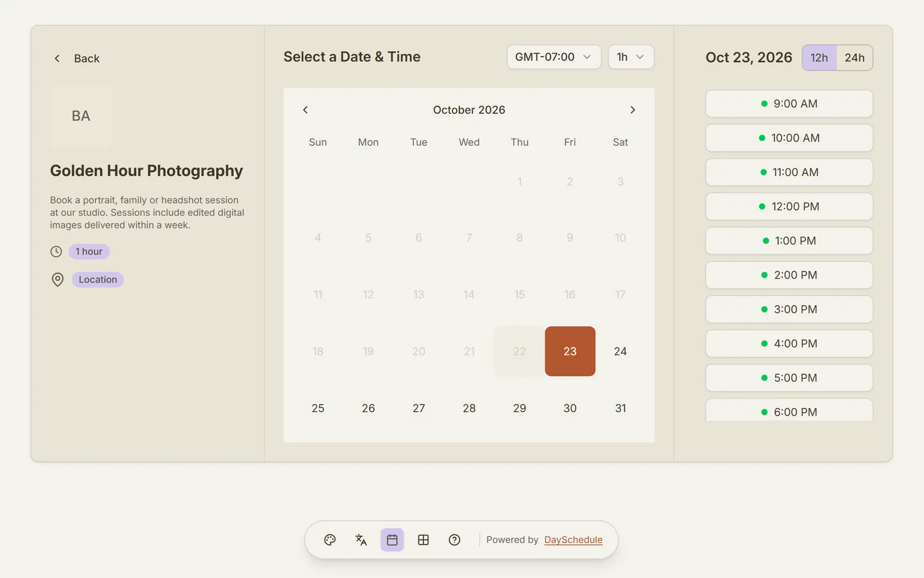Pick the 3:00 PM slot

click(789, 309)
